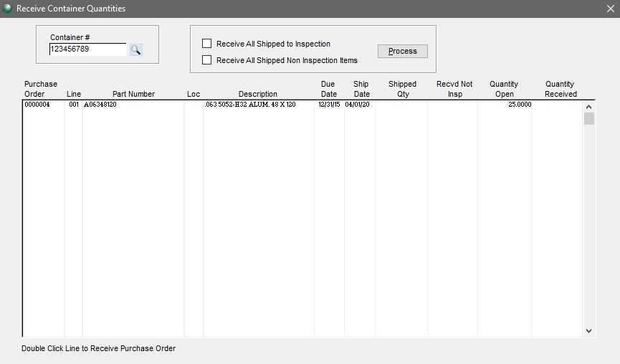Viewport: 620px width, 364px height.
Task: Click the Recvd Not Insp column header
Action: [454, 89]
